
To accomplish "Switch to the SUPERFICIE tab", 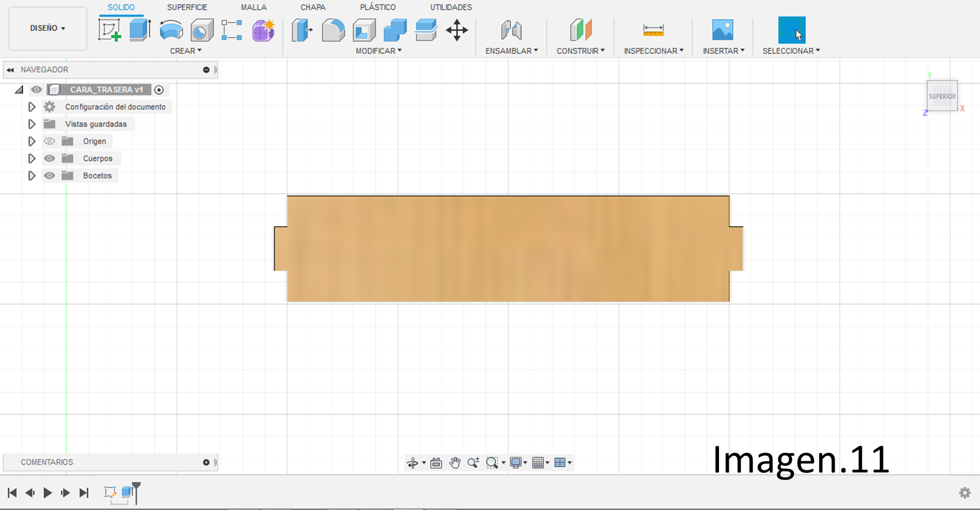I will coord(187,7).
